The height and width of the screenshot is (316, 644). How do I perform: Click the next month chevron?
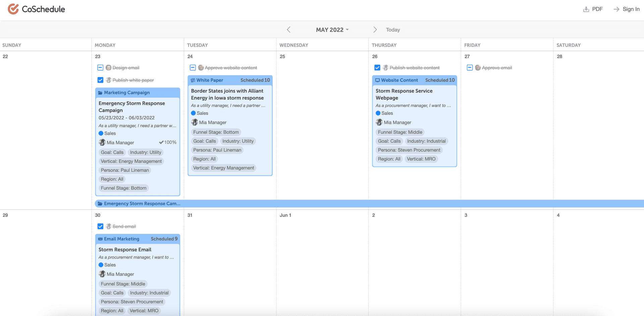tap(375, 29)
